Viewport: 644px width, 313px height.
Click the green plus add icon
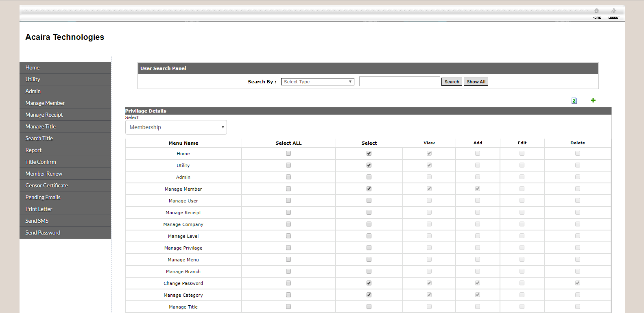[593, 100]
